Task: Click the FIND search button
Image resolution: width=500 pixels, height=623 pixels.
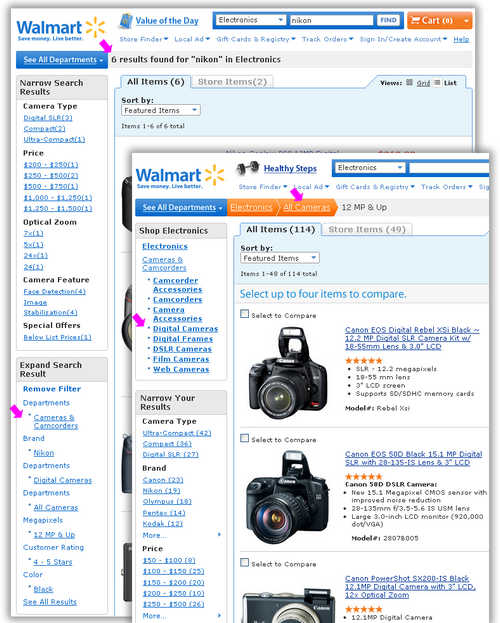Action: (388, 20)
